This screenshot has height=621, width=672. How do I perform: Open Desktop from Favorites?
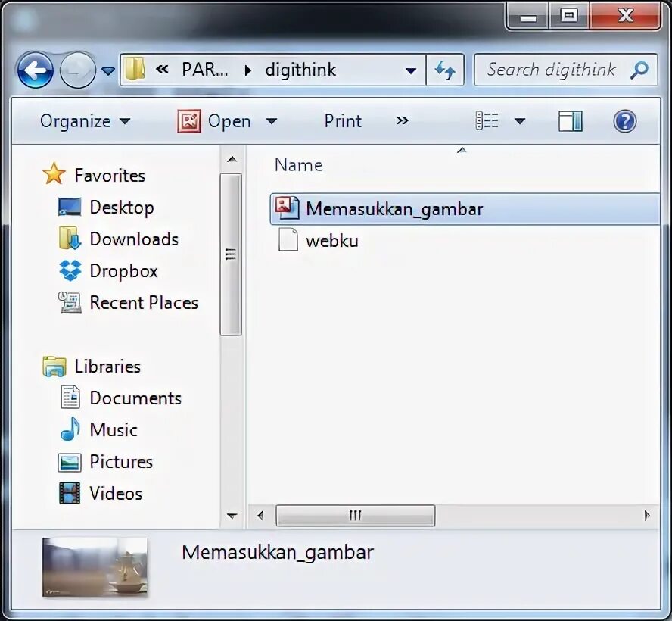click(x=122, y=208)
